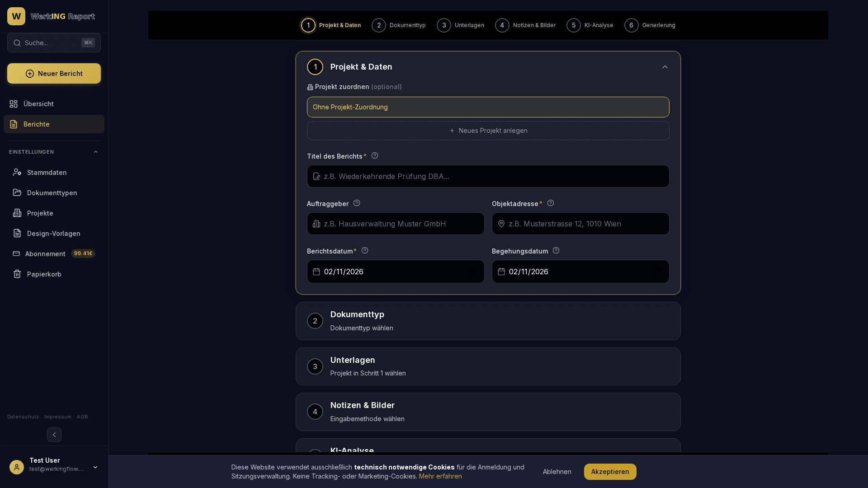Click the Mehr erfahren link
This screenshot has height=488, width=868.
tap(440, 476)
